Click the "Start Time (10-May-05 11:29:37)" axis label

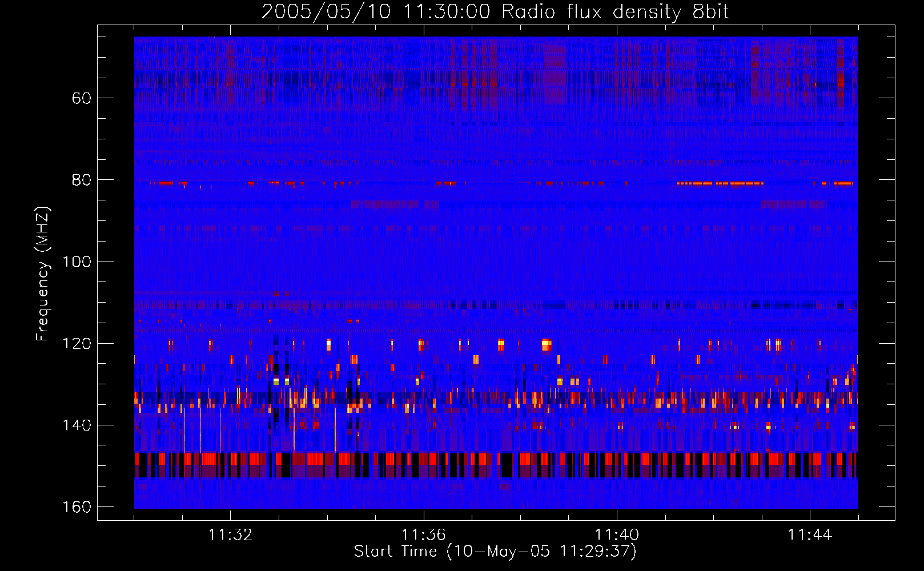point(495,552)
